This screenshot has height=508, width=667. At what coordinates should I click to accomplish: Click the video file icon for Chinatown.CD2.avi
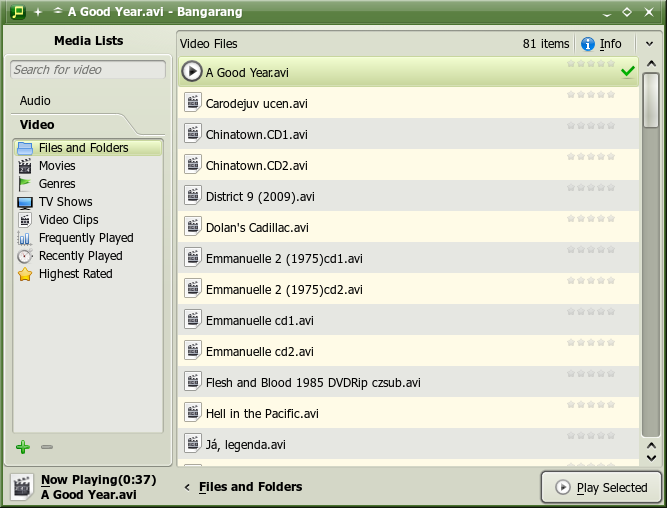pos(193,165)
